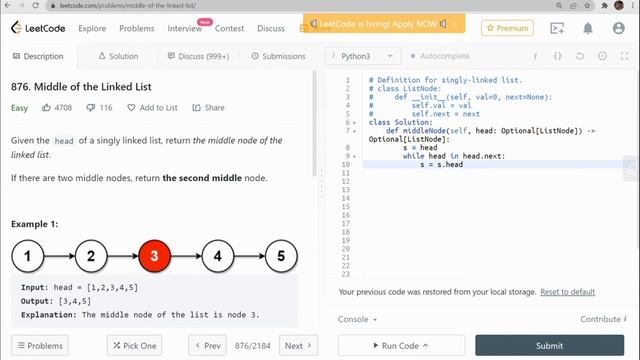Open the Interview nav item
Viewport: 640px width, 360px height.
point(184,29)
